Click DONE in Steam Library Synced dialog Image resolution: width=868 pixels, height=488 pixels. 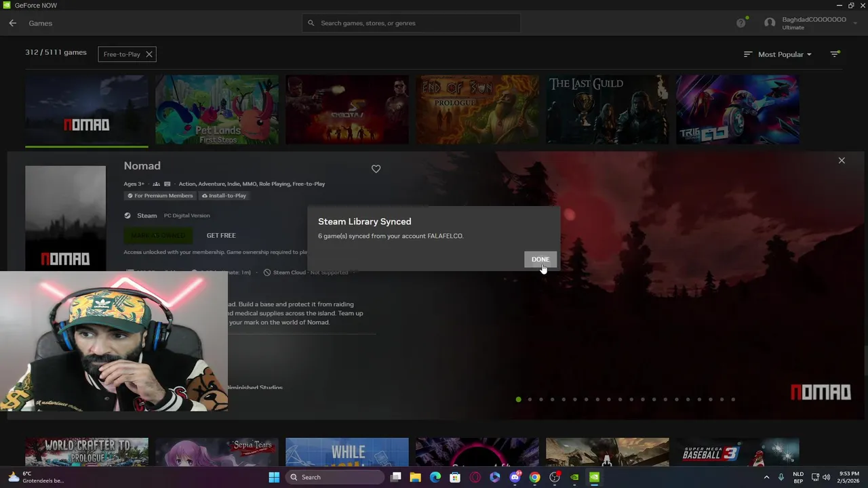point(540,259)
